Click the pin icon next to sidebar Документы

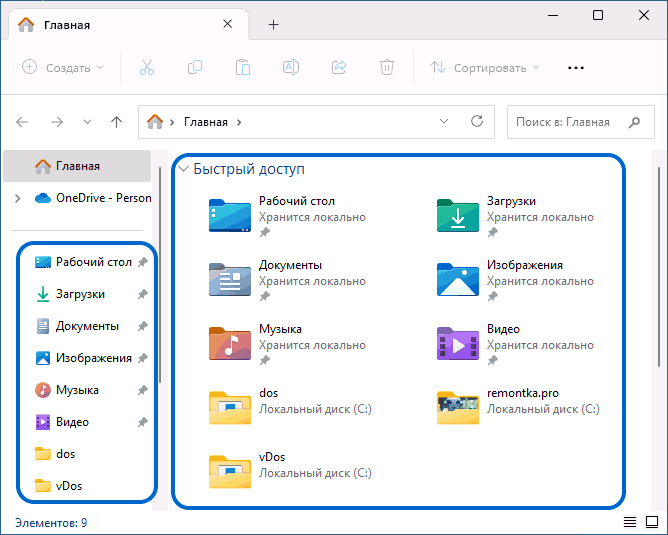tap(143, 326)
